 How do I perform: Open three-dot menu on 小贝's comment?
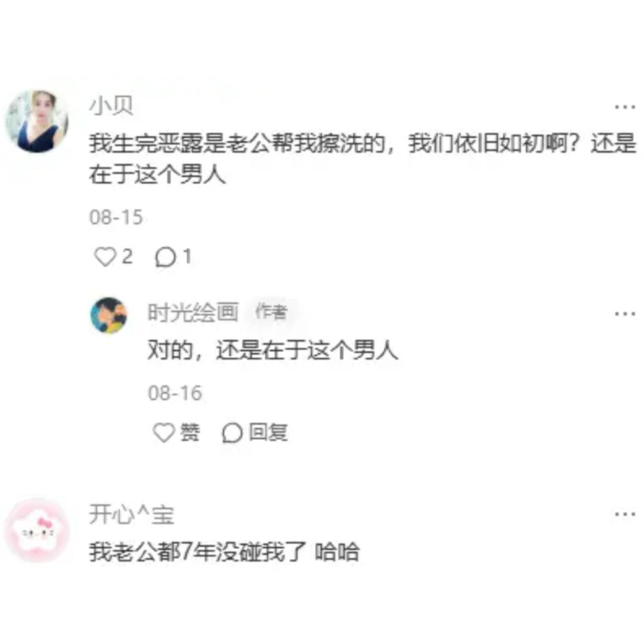[x=625, y=107]
